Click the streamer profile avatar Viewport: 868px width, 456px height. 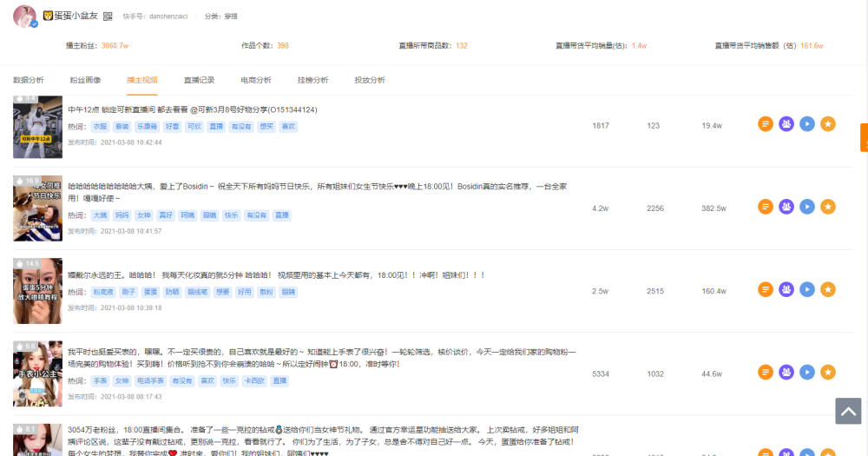pyautogui.click(x=25, y=17)
